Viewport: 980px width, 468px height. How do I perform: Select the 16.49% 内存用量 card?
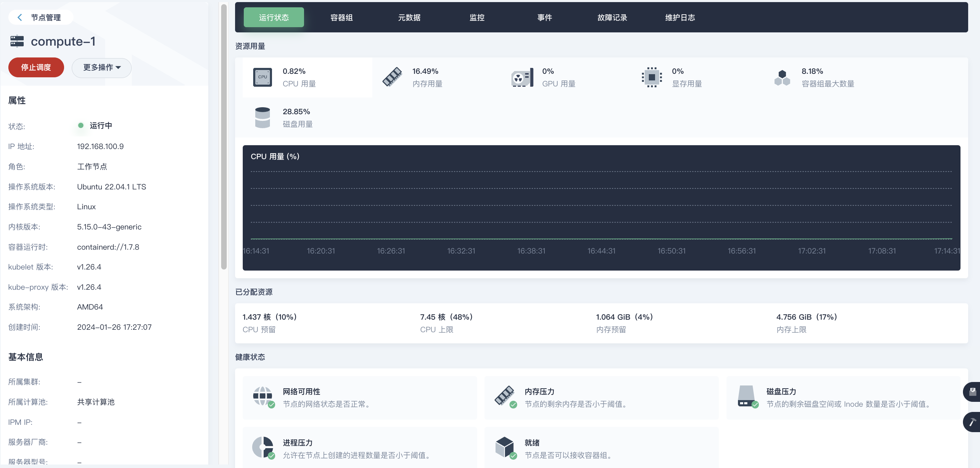tap(437, 77)
